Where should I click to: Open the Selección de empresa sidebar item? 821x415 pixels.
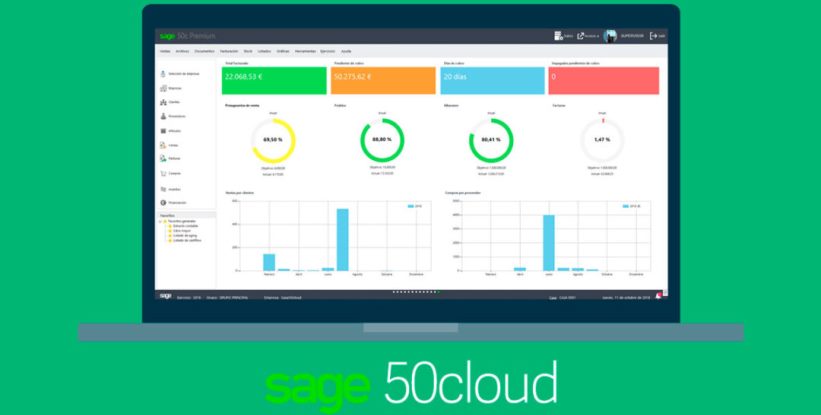pyautogui.click(x=180, y=74)
